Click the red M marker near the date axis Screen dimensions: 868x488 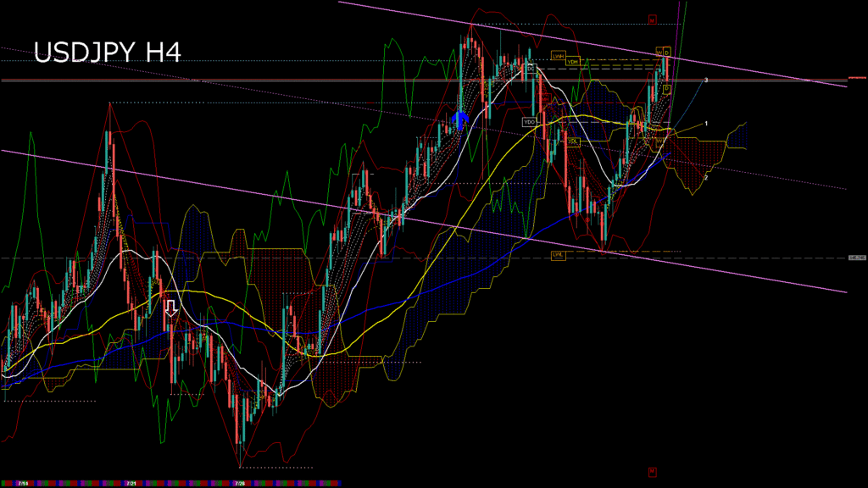(x=652, y=472)
